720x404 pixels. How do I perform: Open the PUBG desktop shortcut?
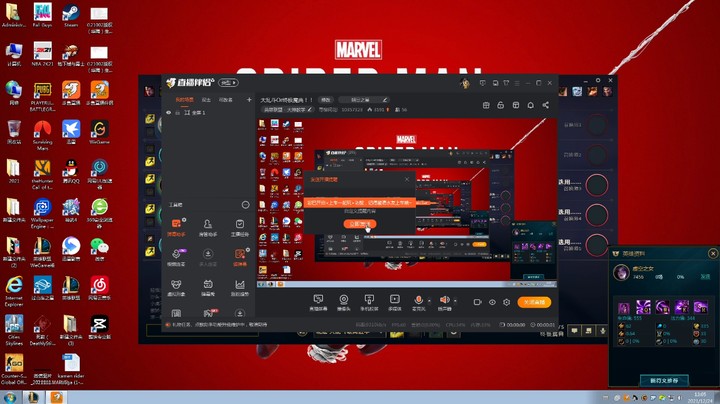tap(42, 97)
